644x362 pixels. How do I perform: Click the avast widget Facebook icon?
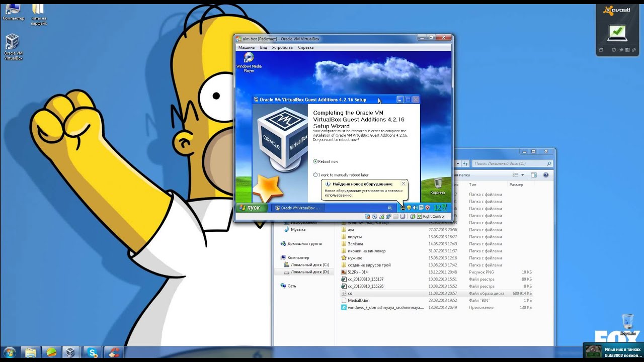[x=628, y=50]
